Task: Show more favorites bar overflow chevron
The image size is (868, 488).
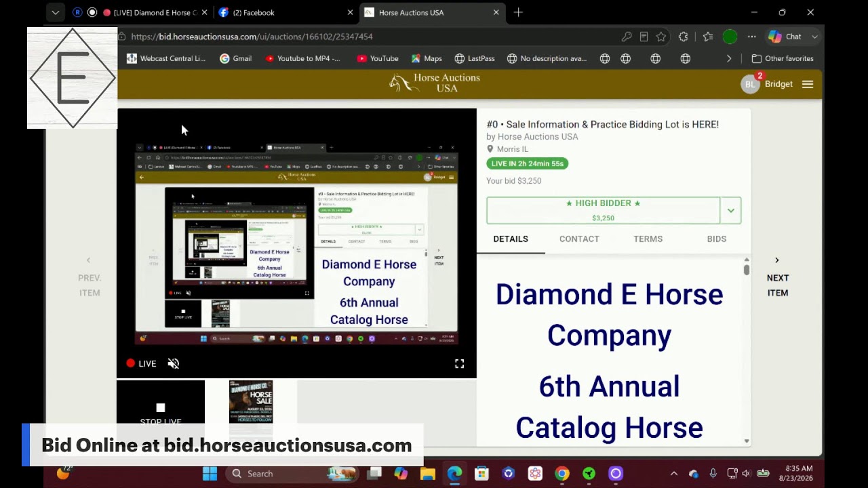Action: click(729, 58)
